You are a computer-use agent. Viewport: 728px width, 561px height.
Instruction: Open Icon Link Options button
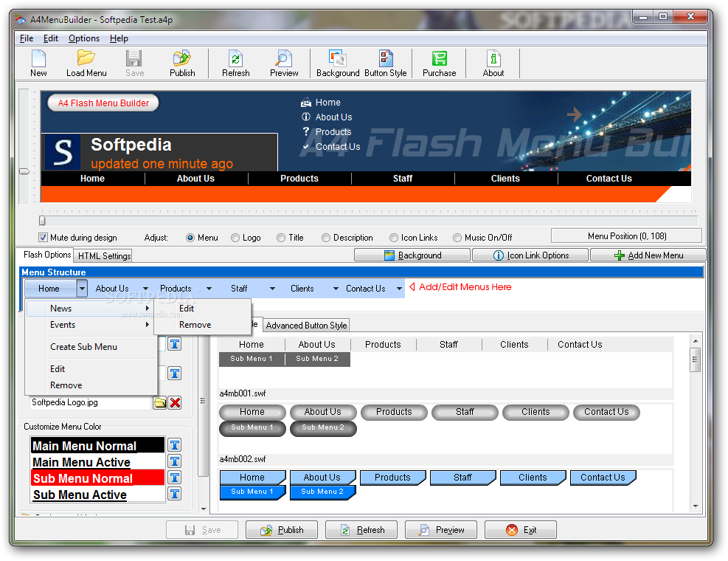pos(530,255)
